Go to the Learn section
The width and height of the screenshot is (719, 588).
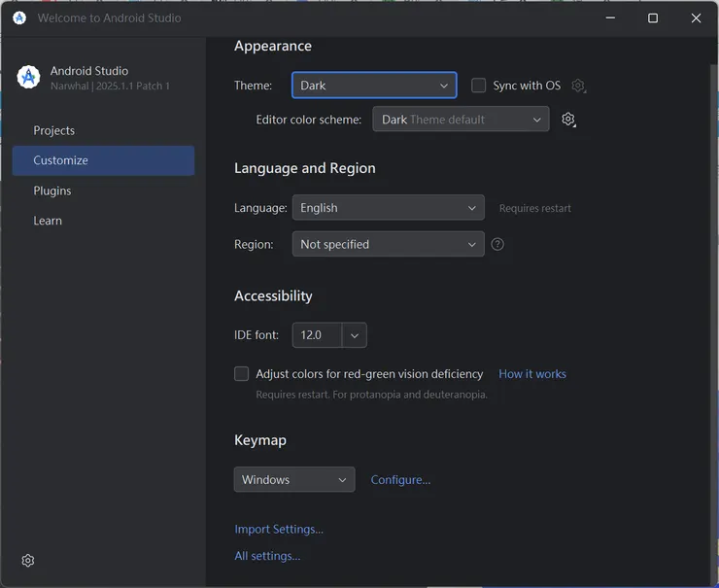(x=48, y=221)
